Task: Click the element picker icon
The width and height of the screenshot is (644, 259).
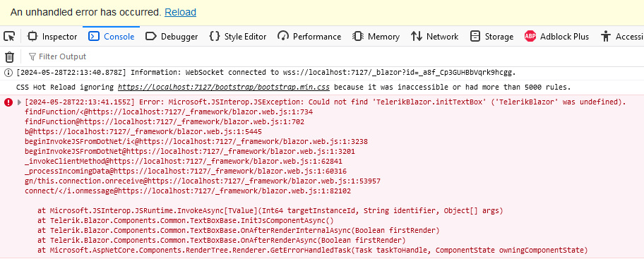Action: click(x=9, y=37)
